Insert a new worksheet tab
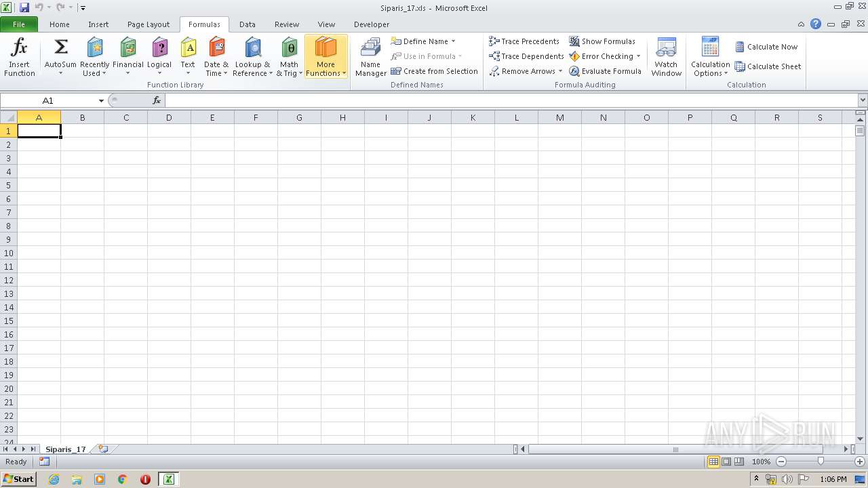Image resolution: width=868 pixels, height=488 pixels. tap(103, 449)
